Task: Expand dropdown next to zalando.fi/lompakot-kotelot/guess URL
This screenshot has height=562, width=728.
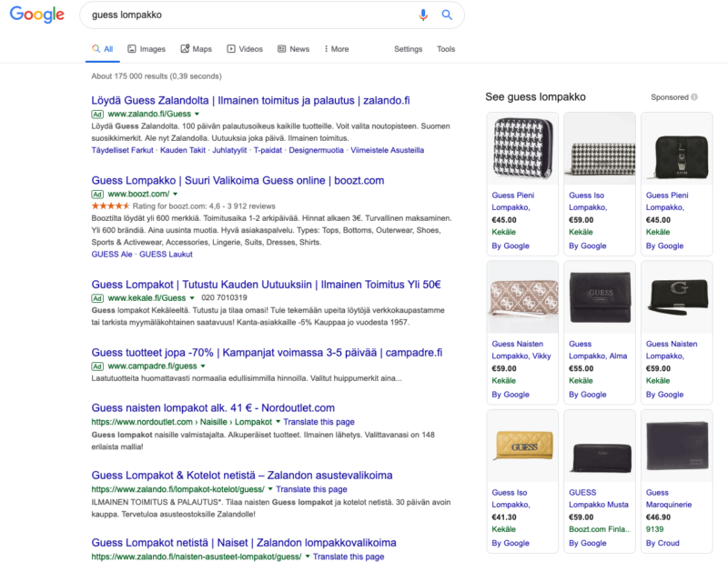Action: point(270,489)
